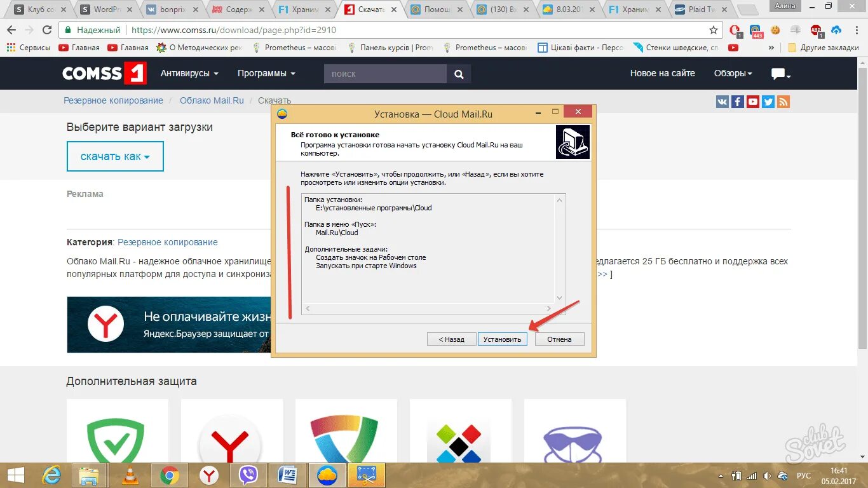Open Internet Explorer from taskbar

(x=51, y=475)
